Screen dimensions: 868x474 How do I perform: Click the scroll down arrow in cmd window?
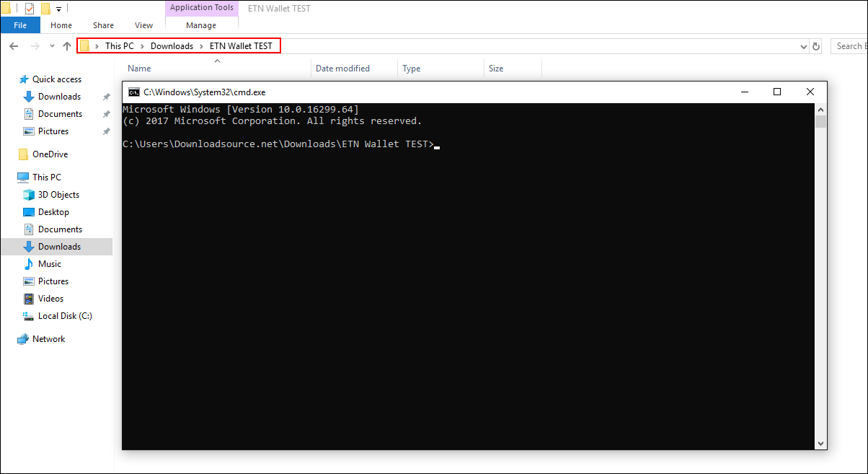(x=820, y=444)
